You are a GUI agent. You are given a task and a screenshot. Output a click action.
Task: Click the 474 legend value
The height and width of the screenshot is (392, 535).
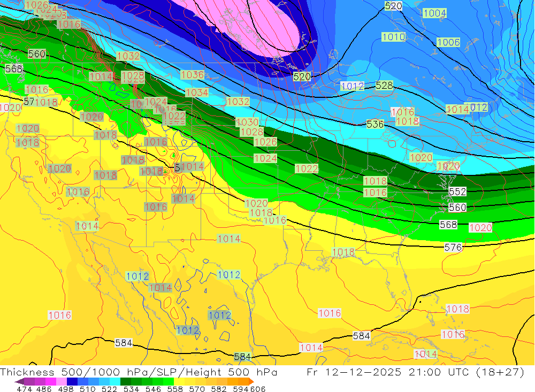click(24, 389)
